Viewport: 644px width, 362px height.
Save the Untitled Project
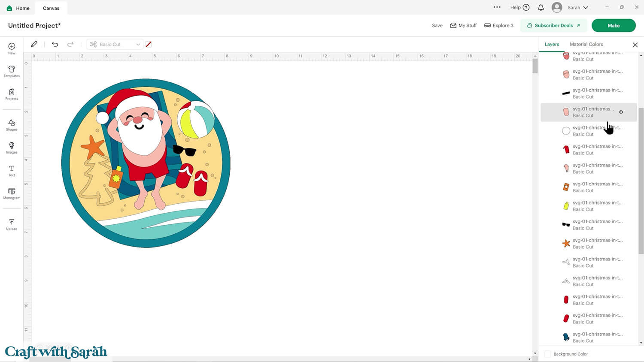click(437, 25)
